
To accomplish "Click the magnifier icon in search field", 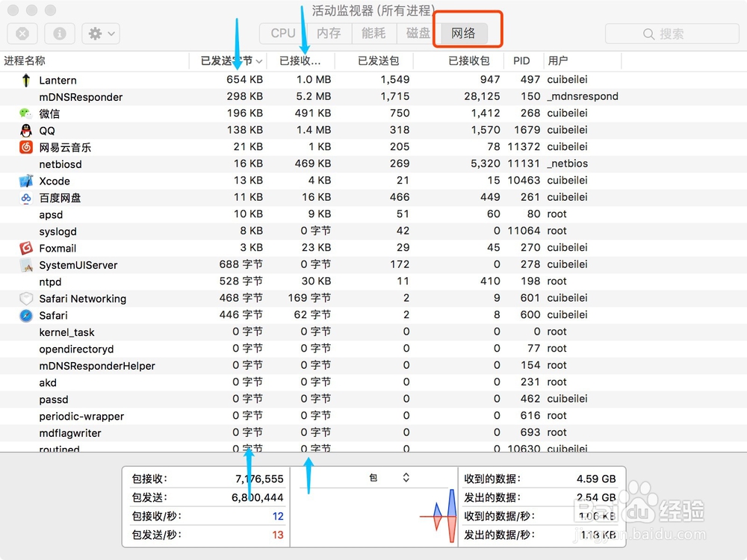I will pyautogui.click(x=648, y=34).
